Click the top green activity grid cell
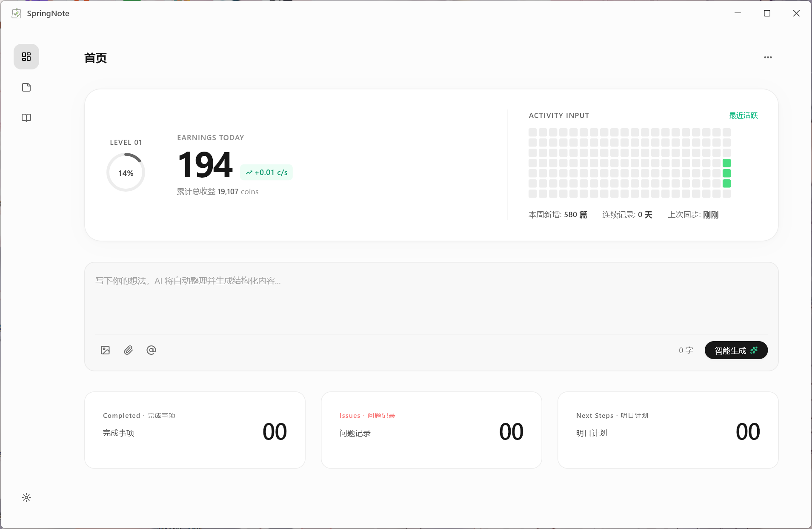Image resolution: width=812 pixels, height=529 pixels. [x=727, y=163]
